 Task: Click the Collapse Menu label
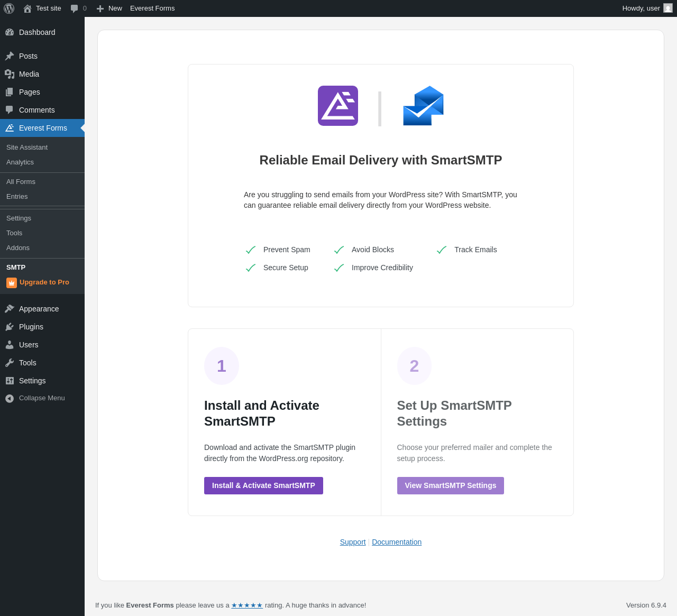tap(42, 398)
